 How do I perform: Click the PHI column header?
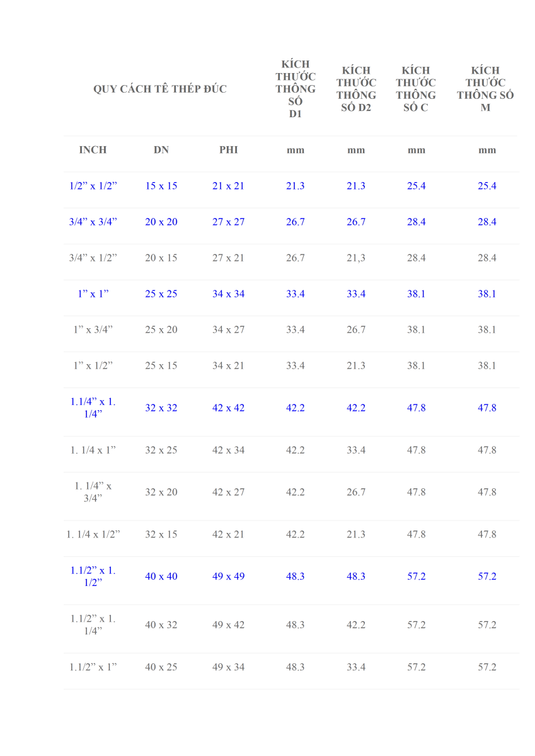point(228,150)
